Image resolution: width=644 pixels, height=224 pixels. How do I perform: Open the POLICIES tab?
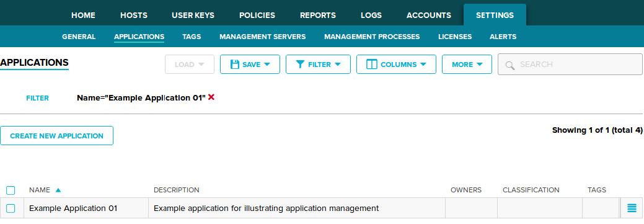tap(257, 16)
